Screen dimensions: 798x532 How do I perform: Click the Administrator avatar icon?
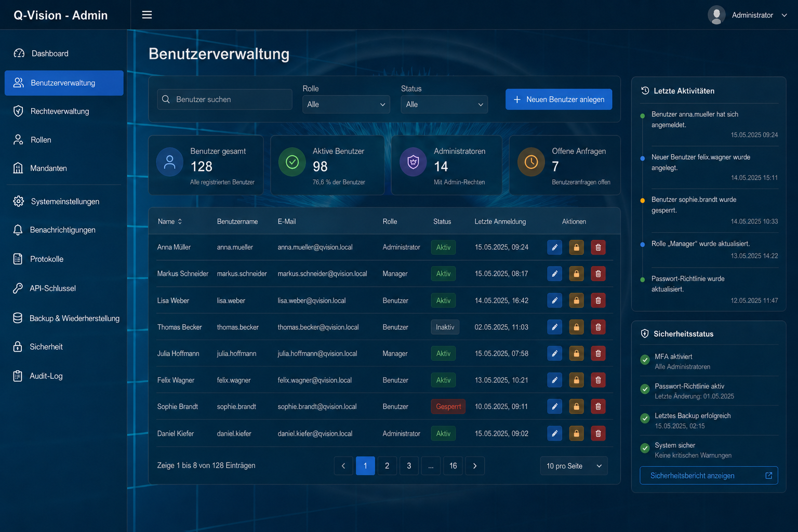click(x=716, y=15)
